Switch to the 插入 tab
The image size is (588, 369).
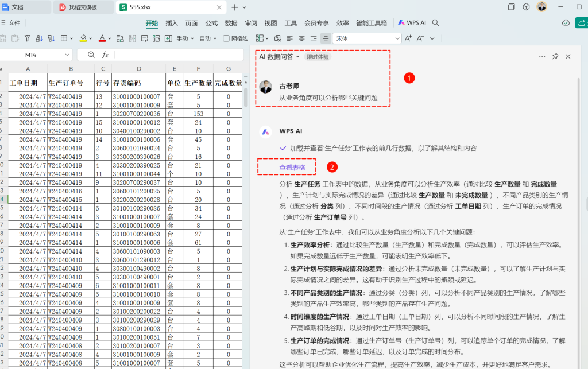(171, 23)
